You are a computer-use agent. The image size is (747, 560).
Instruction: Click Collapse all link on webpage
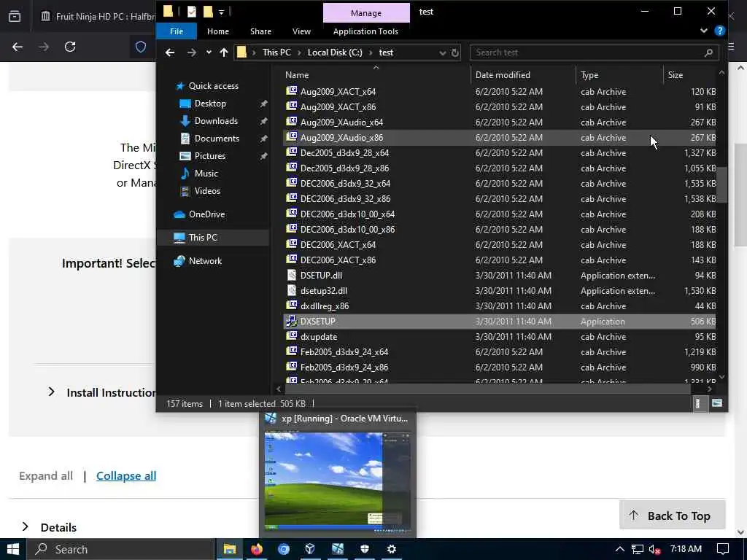(125, 475)
